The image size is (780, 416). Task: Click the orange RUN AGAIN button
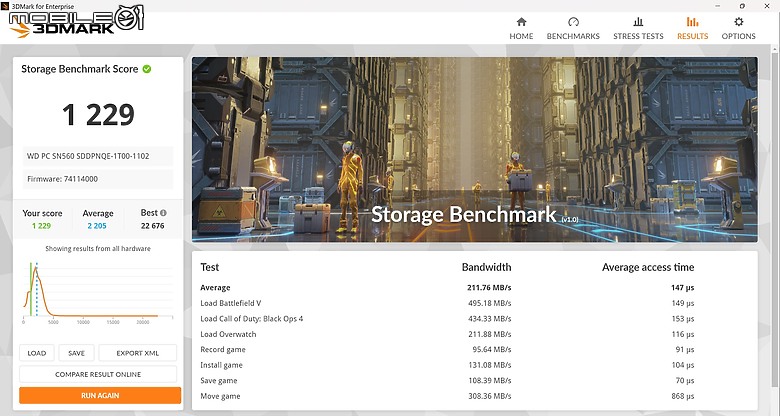tap(100, 396)
